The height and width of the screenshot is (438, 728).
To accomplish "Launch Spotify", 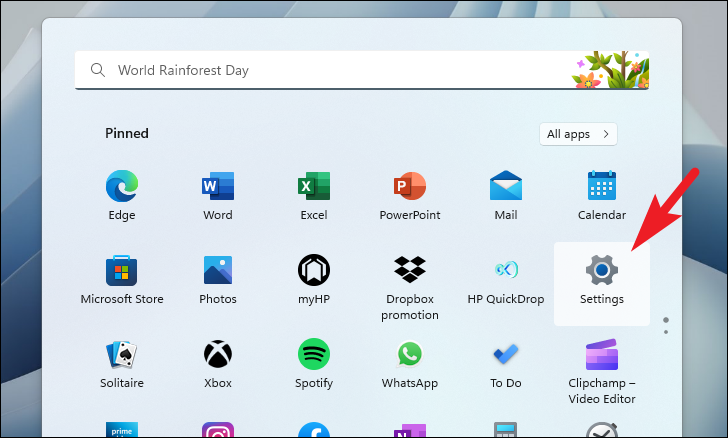I will click(x=314, y=364).
